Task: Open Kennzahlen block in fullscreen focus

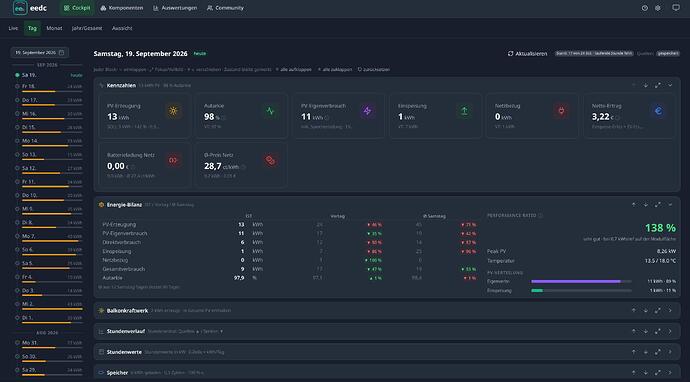Action: [657, 85]
